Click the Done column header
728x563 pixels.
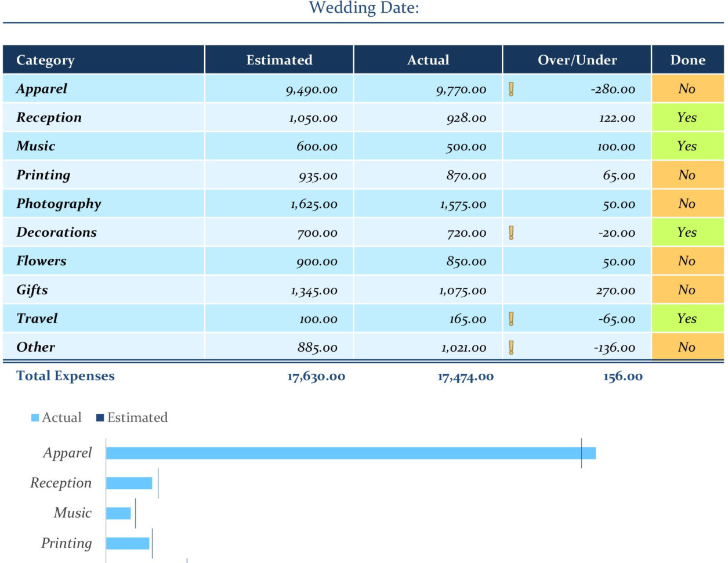(688, 60)
